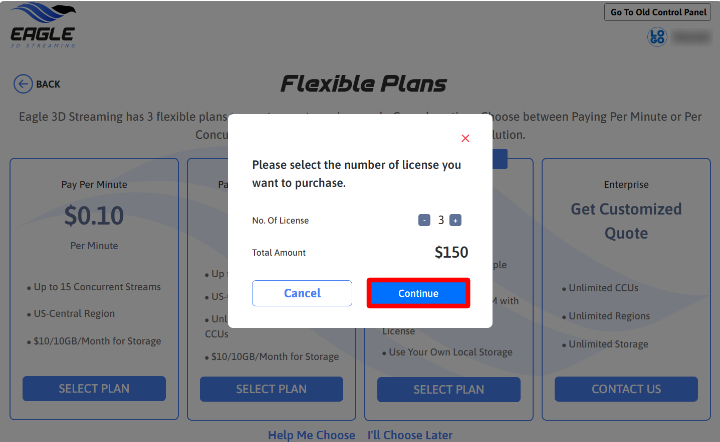Open the Help Me Choose link

tap(311, 435)
